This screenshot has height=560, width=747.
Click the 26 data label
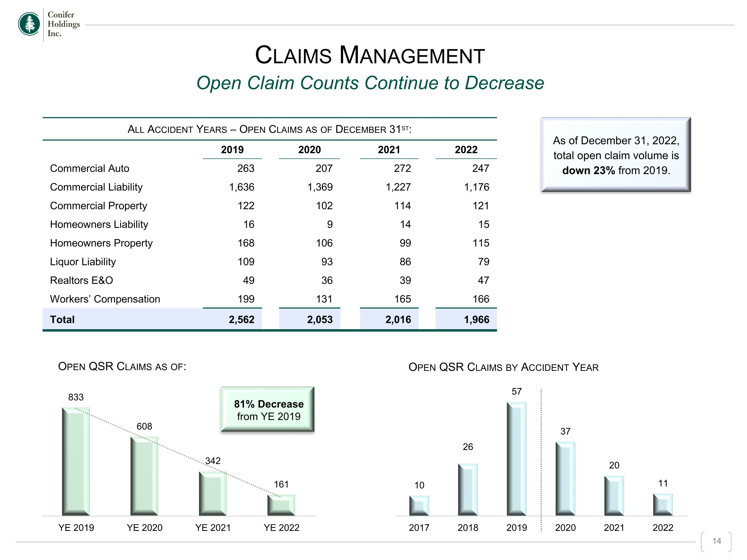pyautogui.click(x=468, y=447)
